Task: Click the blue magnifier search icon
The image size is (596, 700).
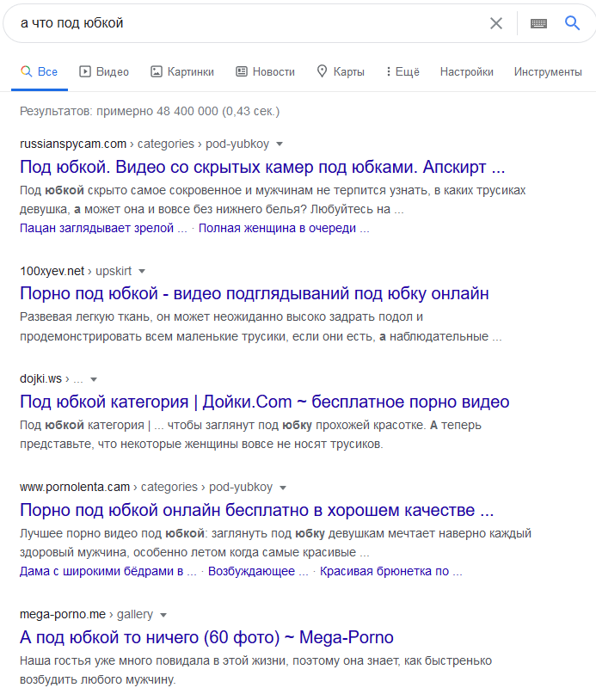Action: (573, 23)
